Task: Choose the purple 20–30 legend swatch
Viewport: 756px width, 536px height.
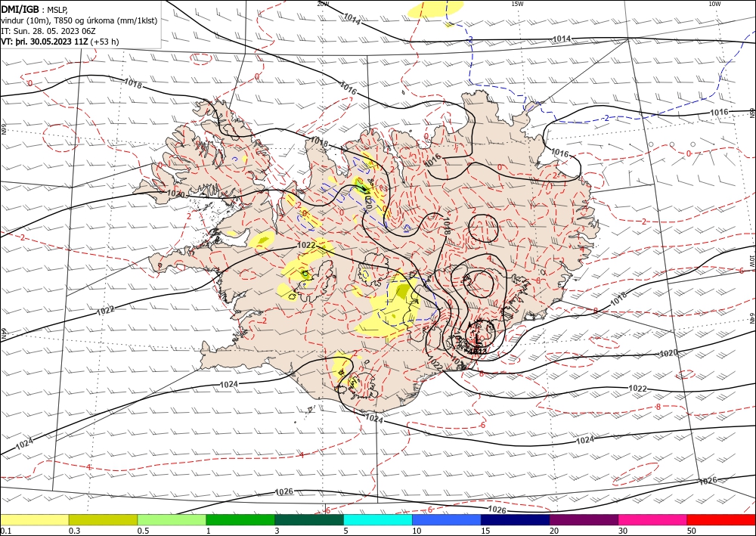Action: [584, 519]
